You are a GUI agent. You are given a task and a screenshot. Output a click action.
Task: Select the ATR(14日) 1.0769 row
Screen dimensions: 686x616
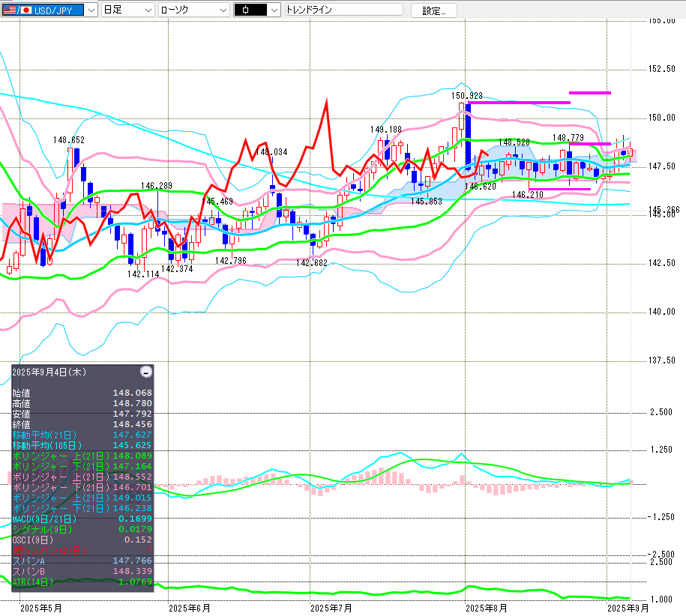(x=82, y=582)
